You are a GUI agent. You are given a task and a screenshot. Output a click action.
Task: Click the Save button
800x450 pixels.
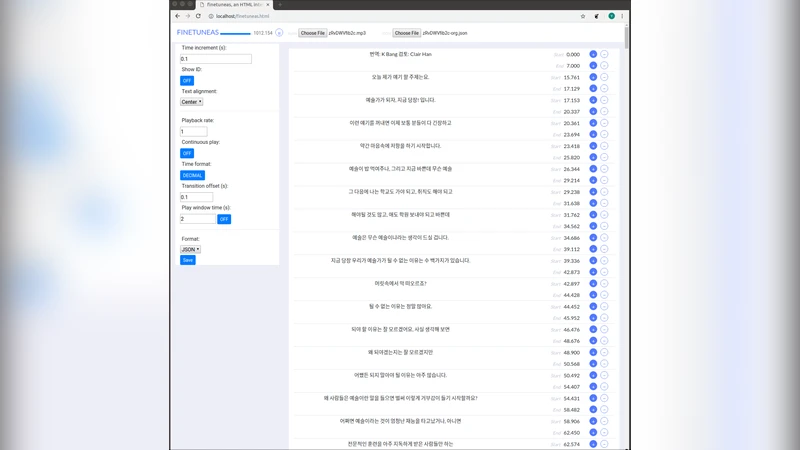188,260
